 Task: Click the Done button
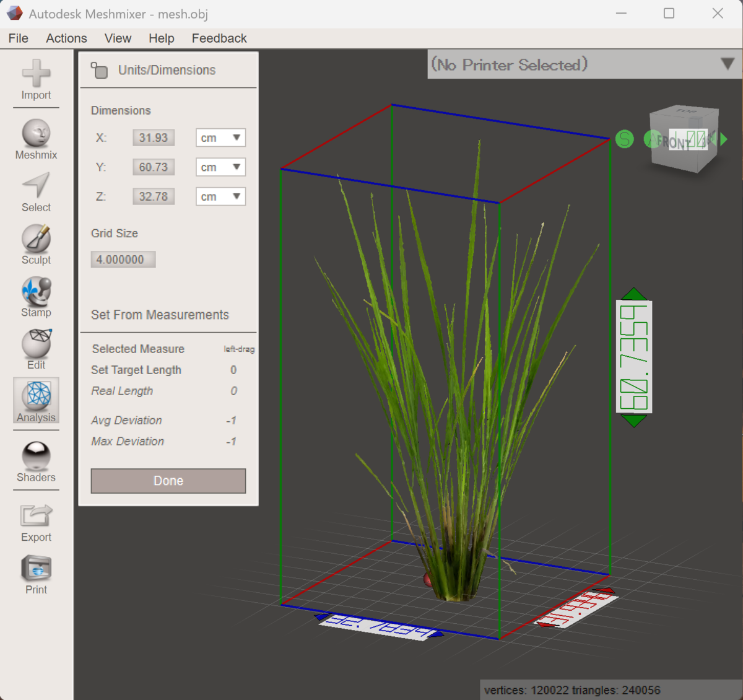coord(168,481)
